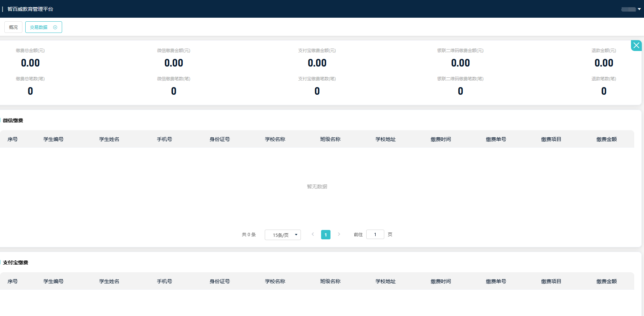This screenshot has height=316, width=644.
Task: Focus the 前往 page number input
Action: click(x=375, y=234)
